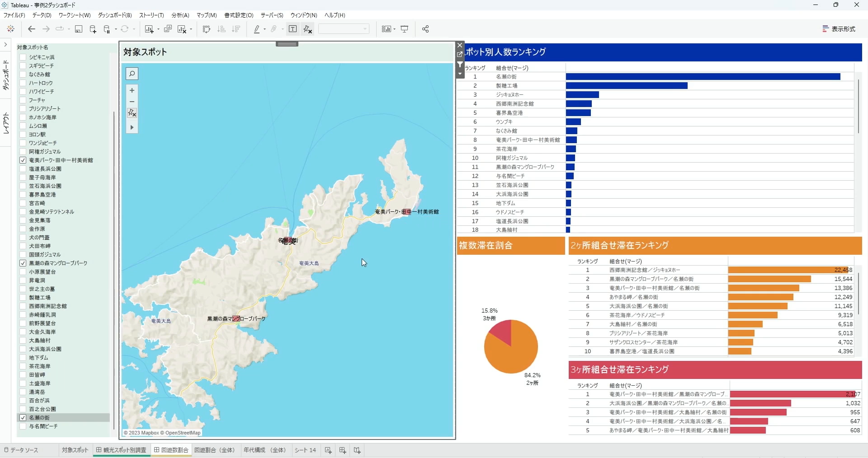Zoom out the map with minus button
This screenshot has width=868, height=458.
132,102
